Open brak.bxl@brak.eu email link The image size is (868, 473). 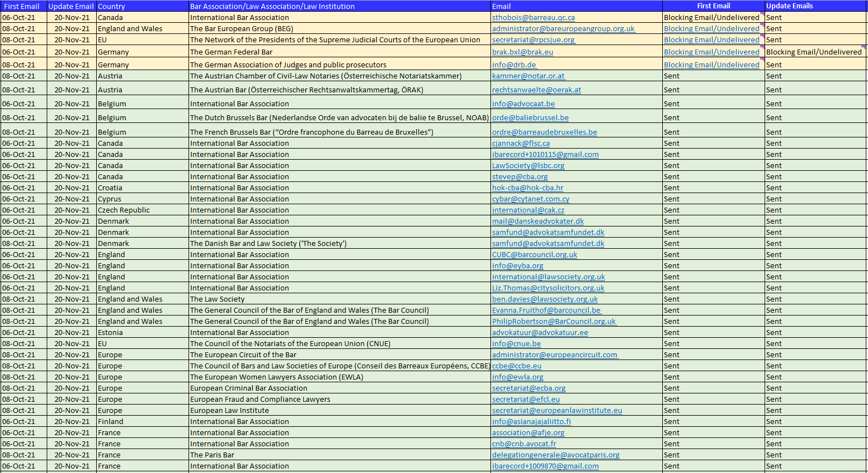click(523, 52)
